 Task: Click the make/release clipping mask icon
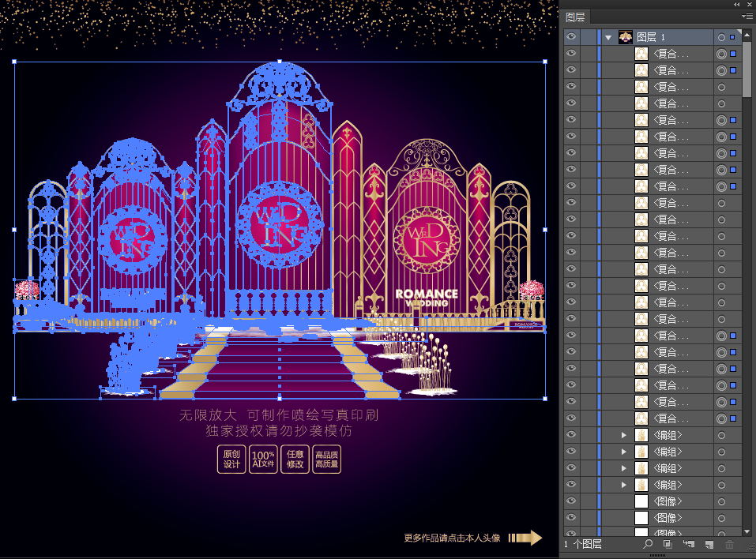tap(668, 544)
